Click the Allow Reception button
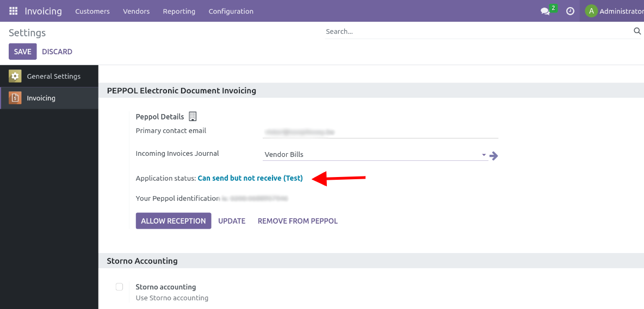644x309 pixels. (173, 221)
